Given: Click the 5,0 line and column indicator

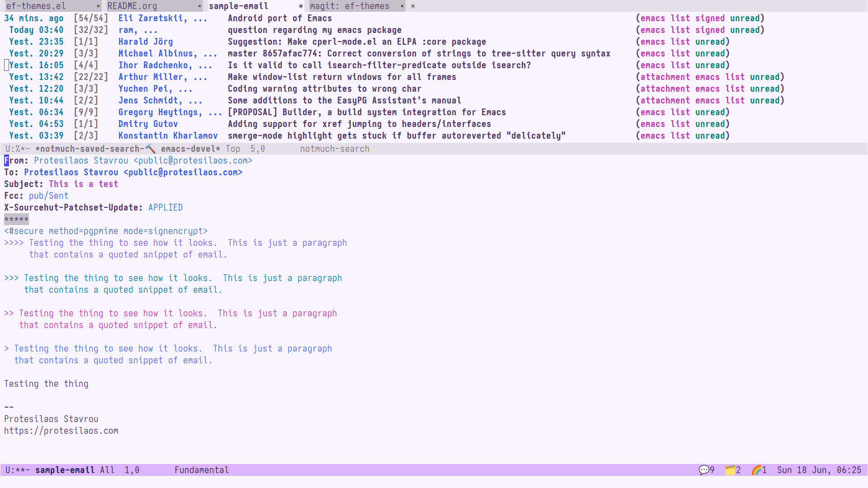Looking at the screenshot, I should (x=258, y=149).
